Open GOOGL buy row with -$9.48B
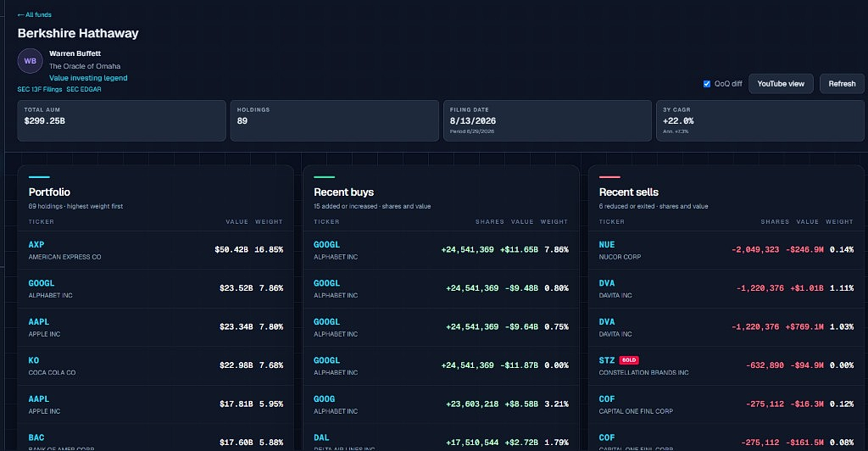868x451 pixels. tap(441, 289)
